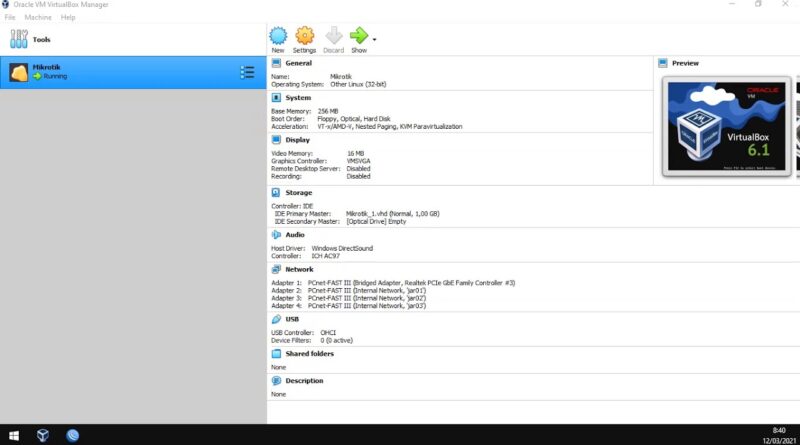Open the Mikrotik machine menu list icon
800x445 pixels.
[247, 72]
